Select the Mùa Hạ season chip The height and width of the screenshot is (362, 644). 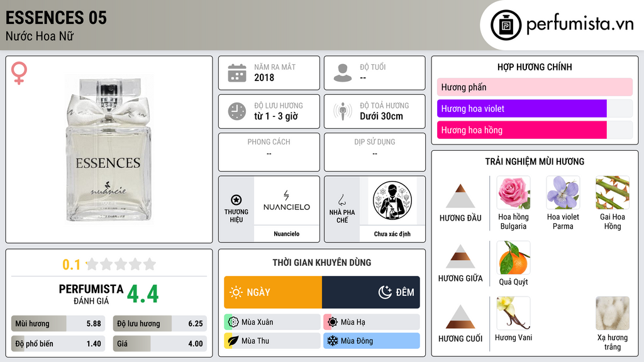pyautogui.click(x=372, y=322)
